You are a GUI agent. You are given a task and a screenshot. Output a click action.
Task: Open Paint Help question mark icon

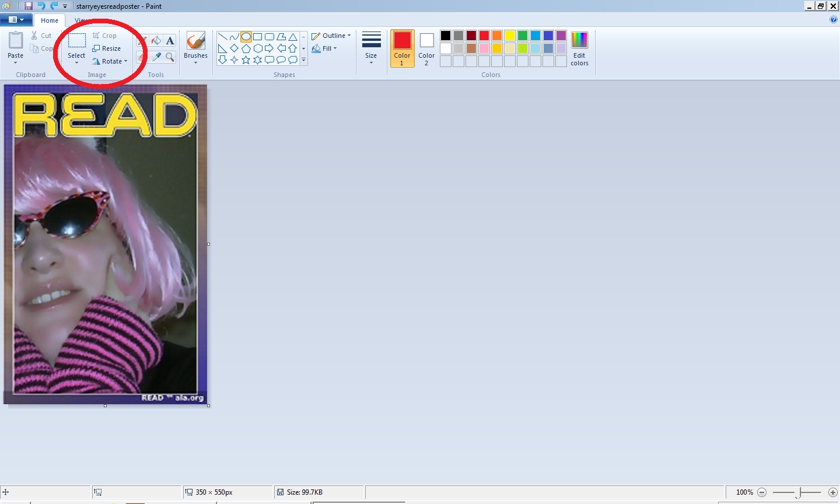click(x=833, y=20)
